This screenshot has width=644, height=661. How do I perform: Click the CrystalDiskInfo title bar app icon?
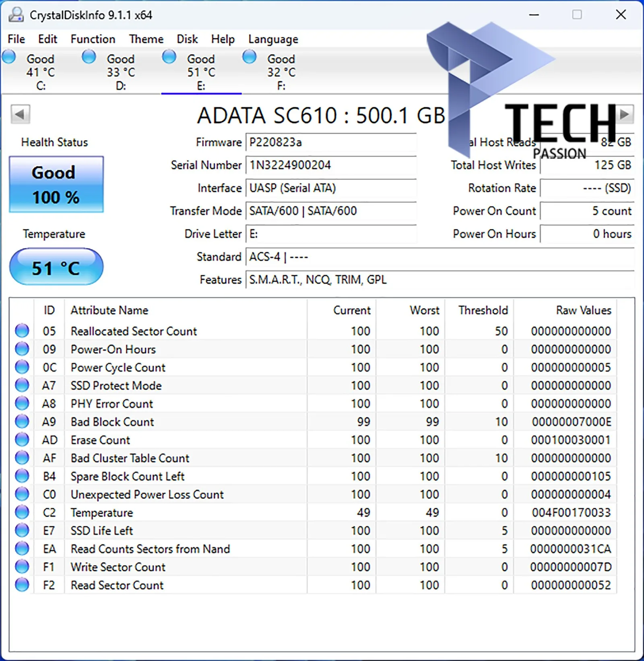(16, 15)
